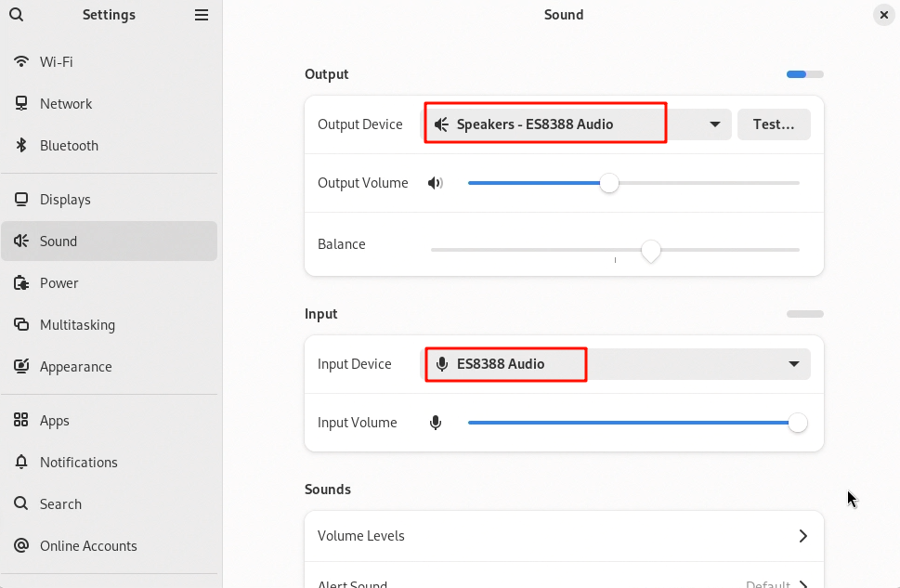Click the Balance slider handle
This screenshot has height=588, width=900.
(x=651, y=250)
